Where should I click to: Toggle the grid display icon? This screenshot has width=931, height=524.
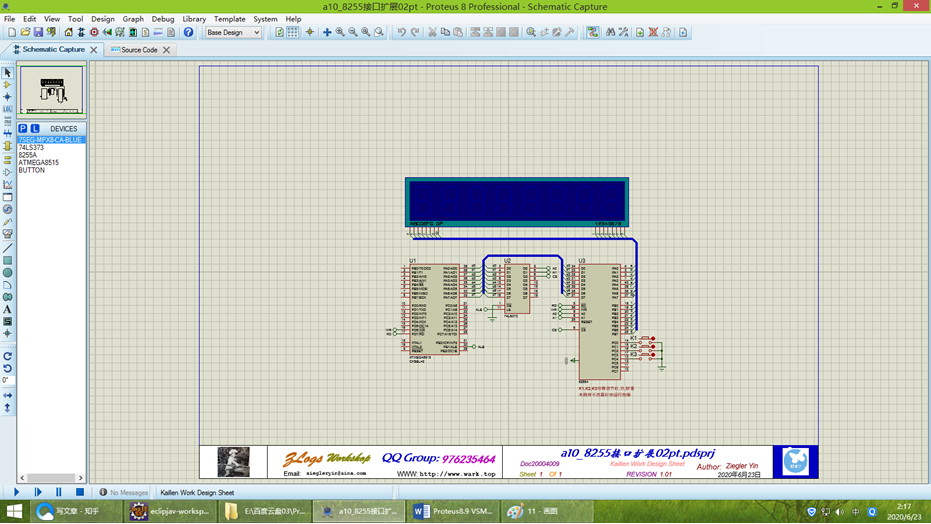pyautogui.click(x=293, y=33)
